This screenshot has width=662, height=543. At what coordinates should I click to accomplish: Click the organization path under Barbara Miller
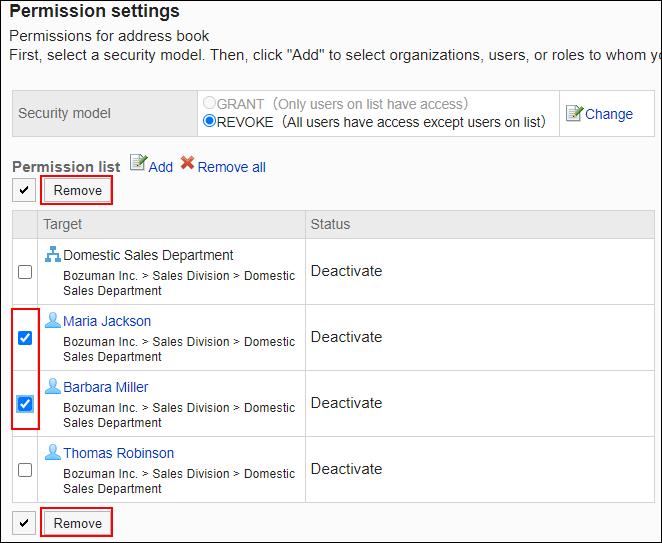click(x=179, y=415)
